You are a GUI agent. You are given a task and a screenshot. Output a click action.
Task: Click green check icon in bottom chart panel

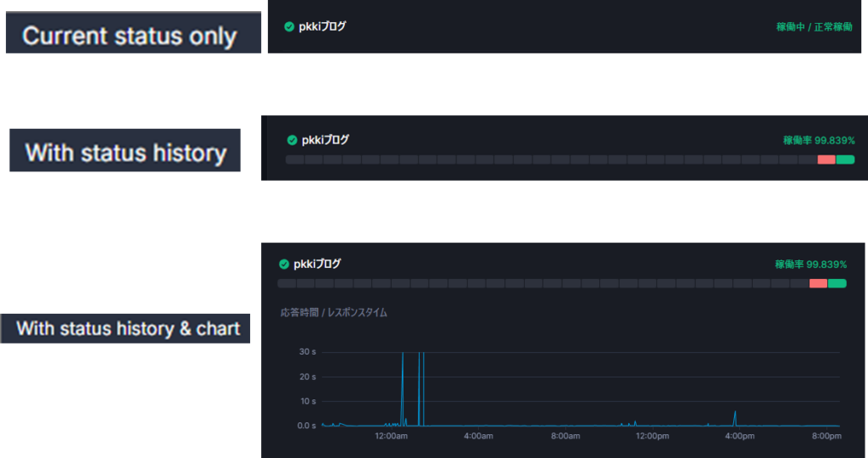(x=283, y=264)
